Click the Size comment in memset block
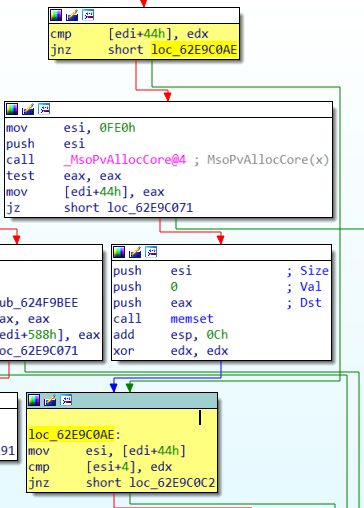The width and height of the screenshot is (364, 508). click(307, 271)
